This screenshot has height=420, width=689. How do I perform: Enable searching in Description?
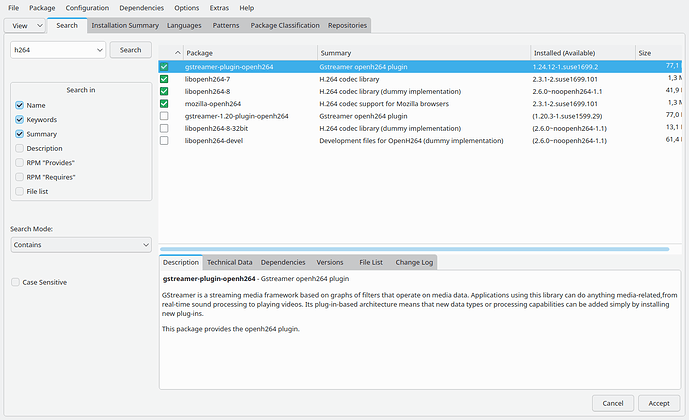19,148
